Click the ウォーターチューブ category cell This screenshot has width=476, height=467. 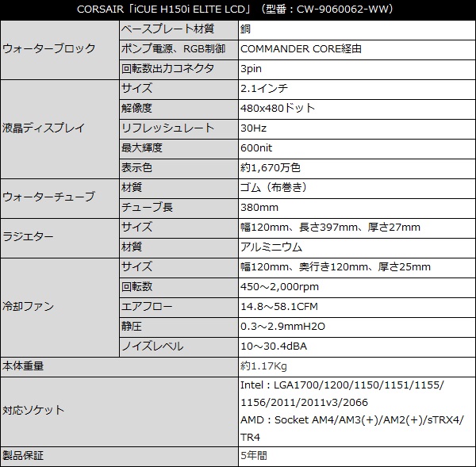tap(60, 198)
